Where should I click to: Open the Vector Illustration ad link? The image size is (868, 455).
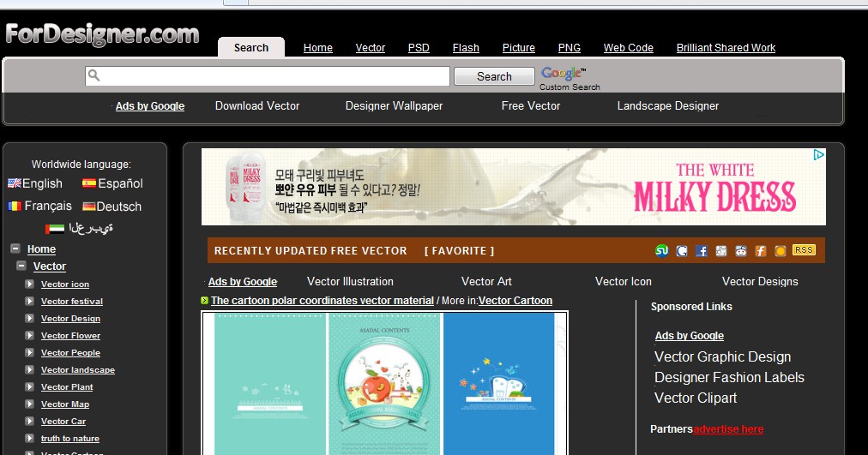pos(351,281)
